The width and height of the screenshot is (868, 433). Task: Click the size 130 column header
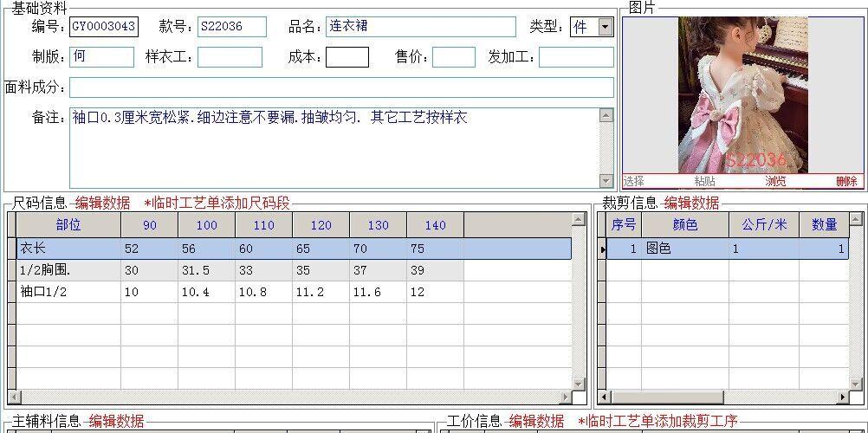point(378,225)
